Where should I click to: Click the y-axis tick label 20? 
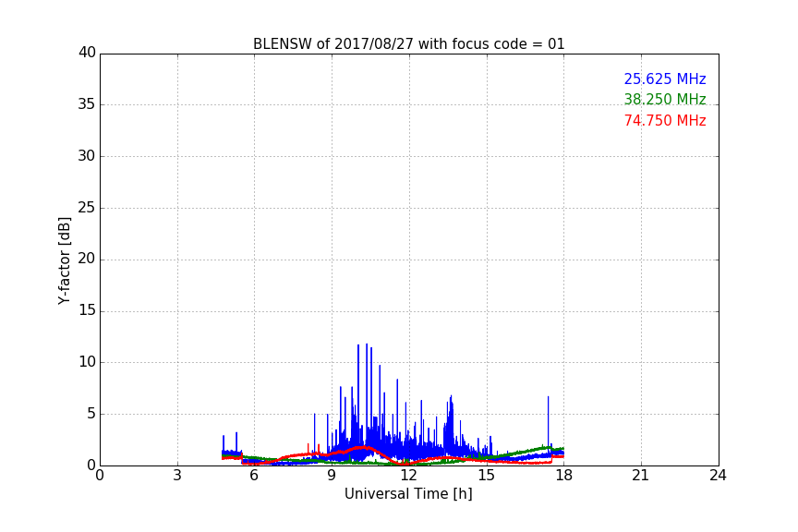click(x=87, y=259)
